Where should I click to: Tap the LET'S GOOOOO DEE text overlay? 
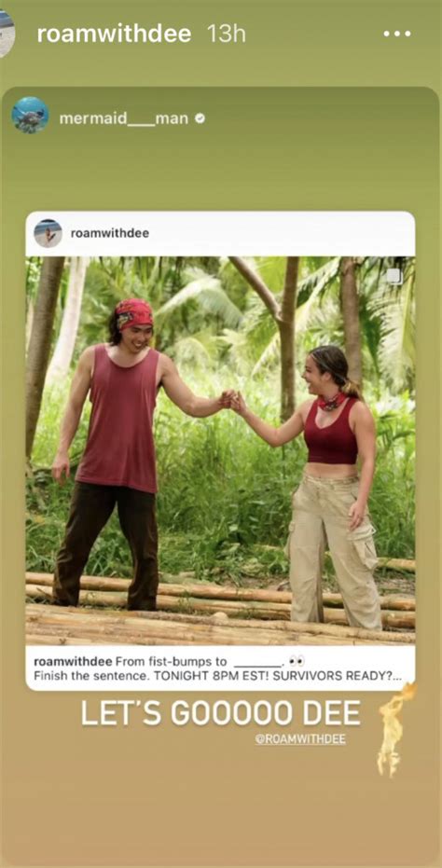220,713
